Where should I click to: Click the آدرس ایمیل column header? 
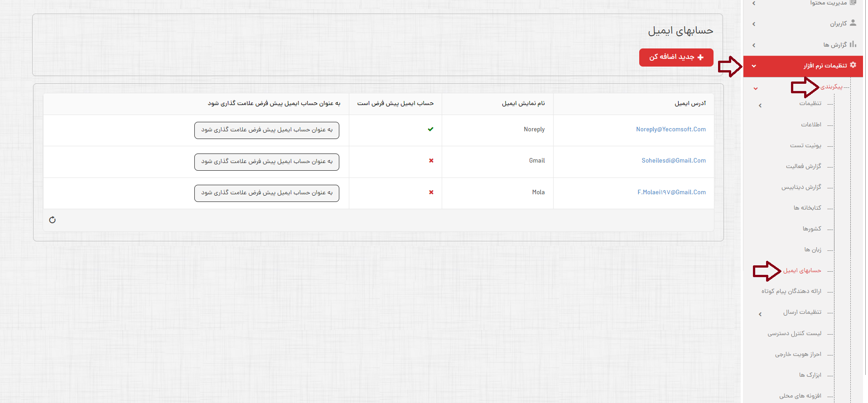click(x=690, y=104)
